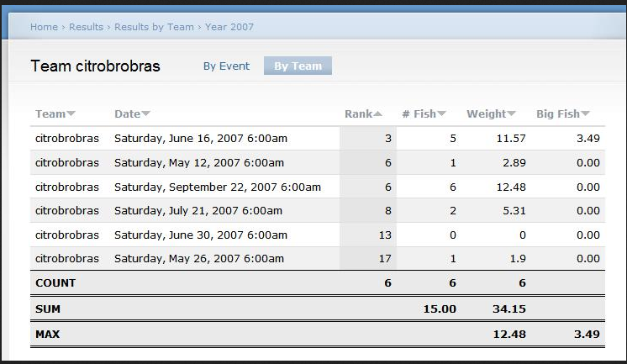Go to Results breadcrumb link
627x364 pixels.
coord(86,27)
